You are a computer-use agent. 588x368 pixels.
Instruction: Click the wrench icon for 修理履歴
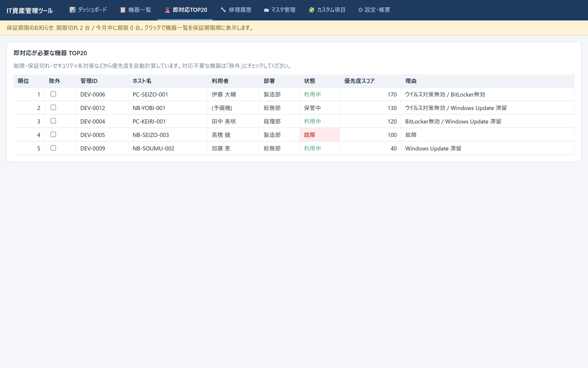[223, 10]
